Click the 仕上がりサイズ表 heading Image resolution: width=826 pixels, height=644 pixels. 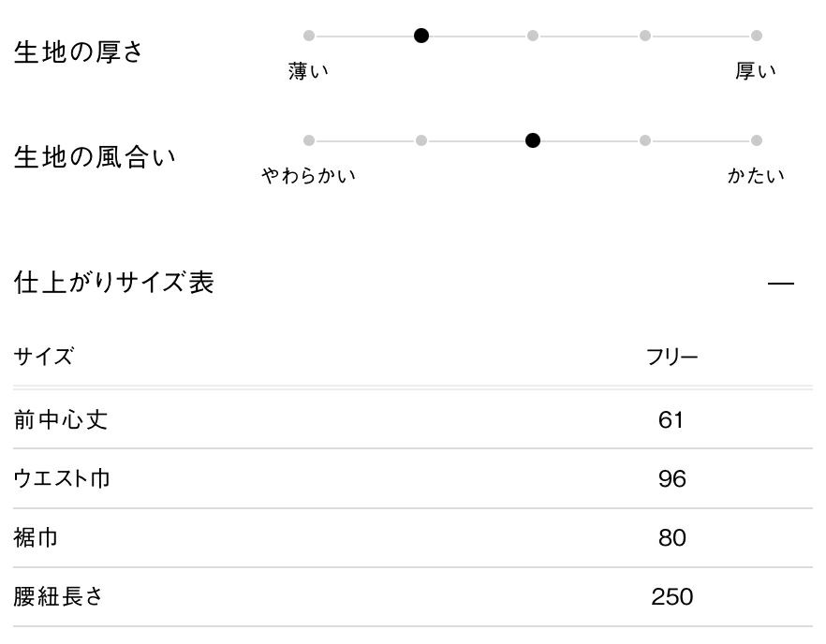tap(113, 283)
